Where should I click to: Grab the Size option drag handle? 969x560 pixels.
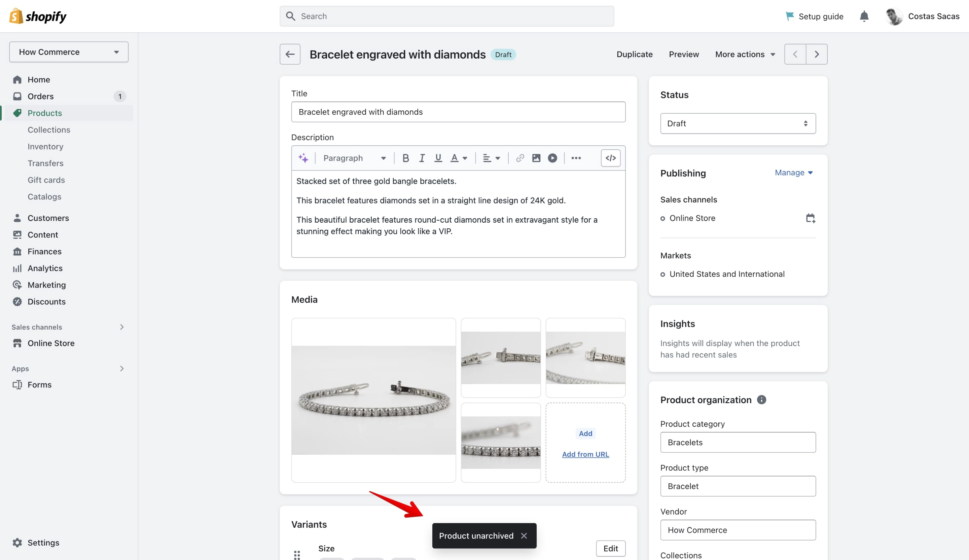pyautogui.click(x=297, y=555)
